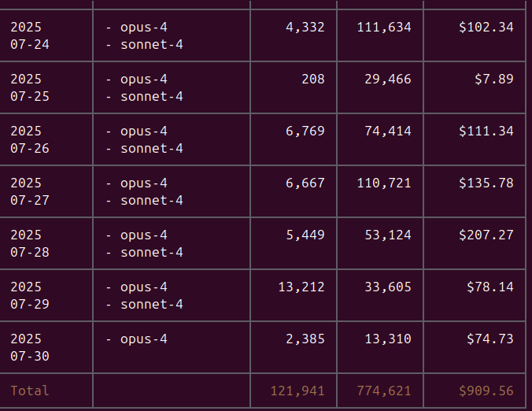Viewport: 532px width, 411px height.
Task: Select the 13,212 token count
Action: [301, 287]
